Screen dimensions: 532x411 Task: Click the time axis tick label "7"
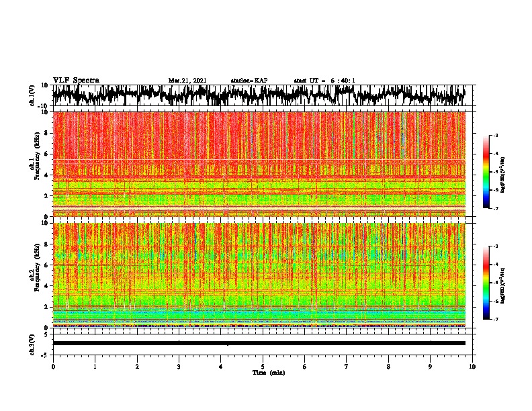[x=347, y=367]
